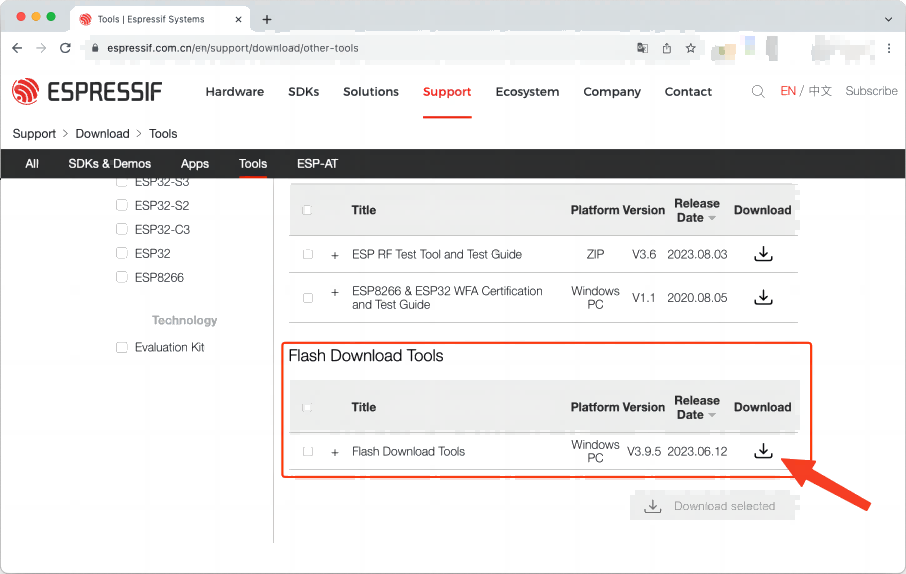Click the 'V3.9.5' version cell
Screen dimensions: 906x574
pyautogui.click(x=644, y=451)
